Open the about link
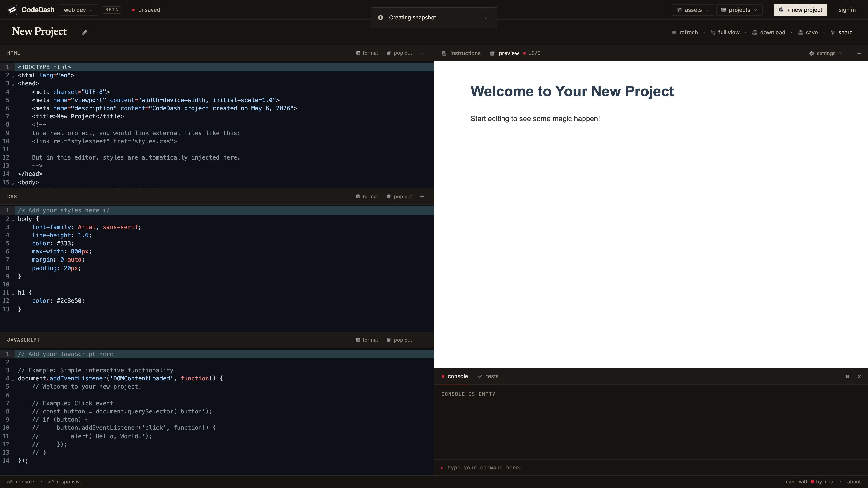Image resolution: width=868 pixels, height=488 pixels. pyautogui.click(x=854, y=482)
